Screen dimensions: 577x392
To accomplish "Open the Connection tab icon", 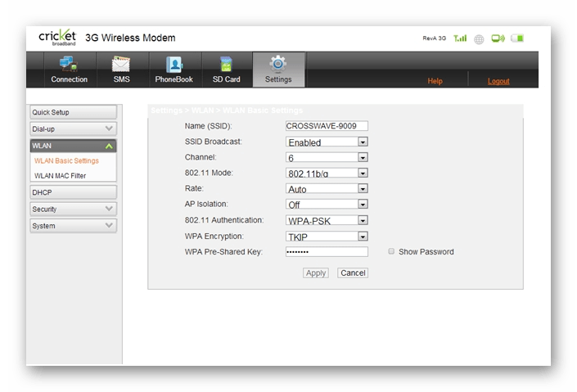I will (69, 64).
